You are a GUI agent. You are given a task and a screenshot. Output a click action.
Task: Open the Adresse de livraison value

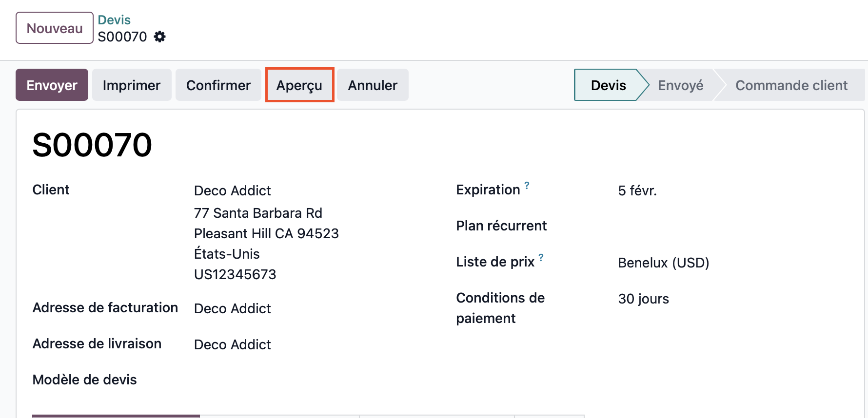pos(233,344)
